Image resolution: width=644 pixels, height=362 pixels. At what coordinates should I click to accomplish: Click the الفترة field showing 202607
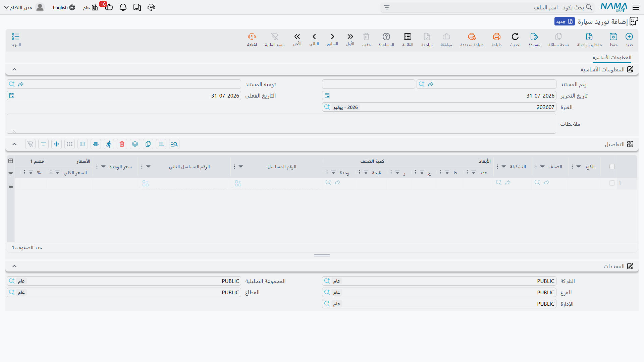439,107
